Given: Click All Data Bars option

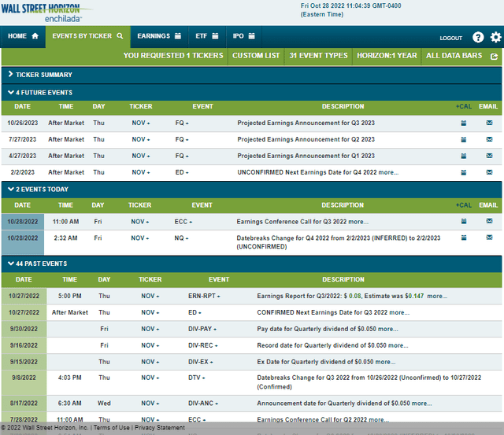Looking at the screenshot, I should [x=454, y=56].
